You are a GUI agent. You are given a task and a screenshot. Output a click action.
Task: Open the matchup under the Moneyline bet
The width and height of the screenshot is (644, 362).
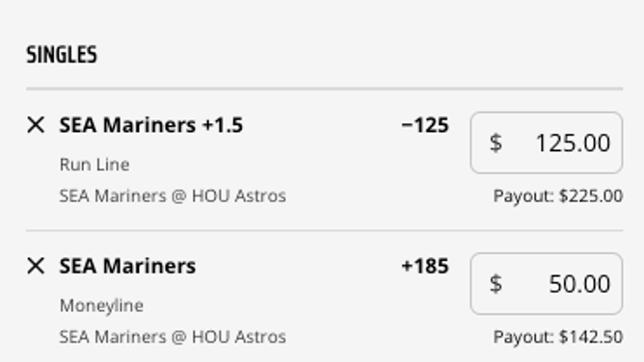[x=173, y=337]
